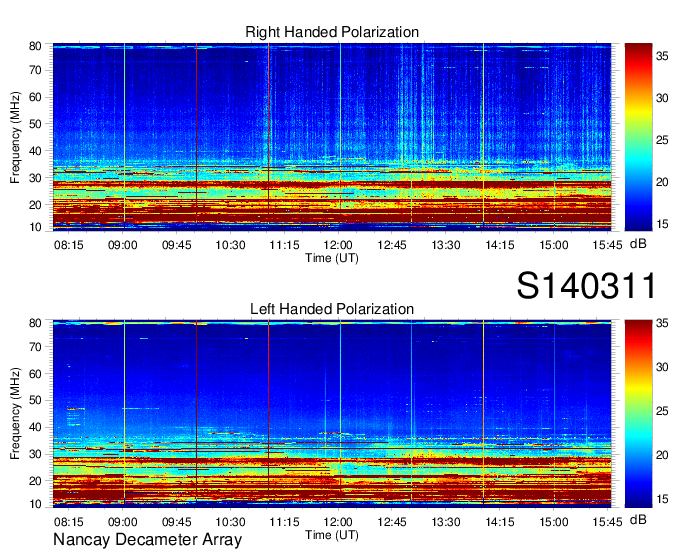This screenshot has height=552, width=680.
Task: Click inside the Left Handed Polarization spectrogram
Action: coord(332,414)
